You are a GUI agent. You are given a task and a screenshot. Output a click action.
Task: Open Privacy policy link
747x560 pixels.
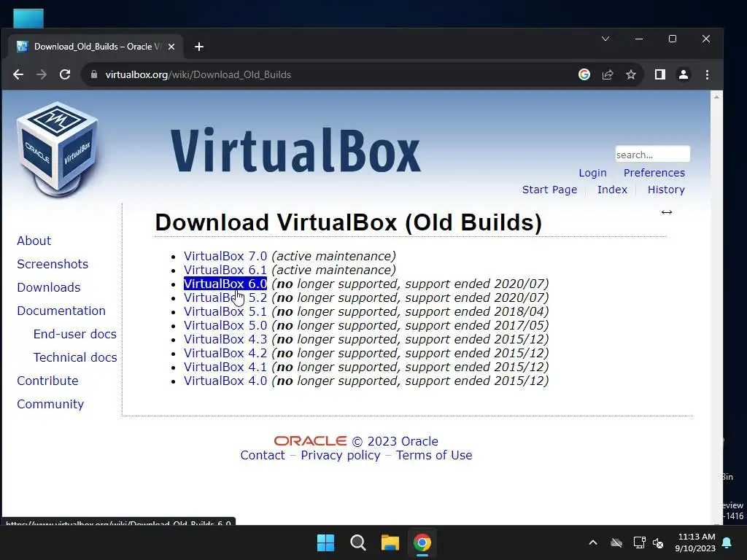click(x=341, y=455)
